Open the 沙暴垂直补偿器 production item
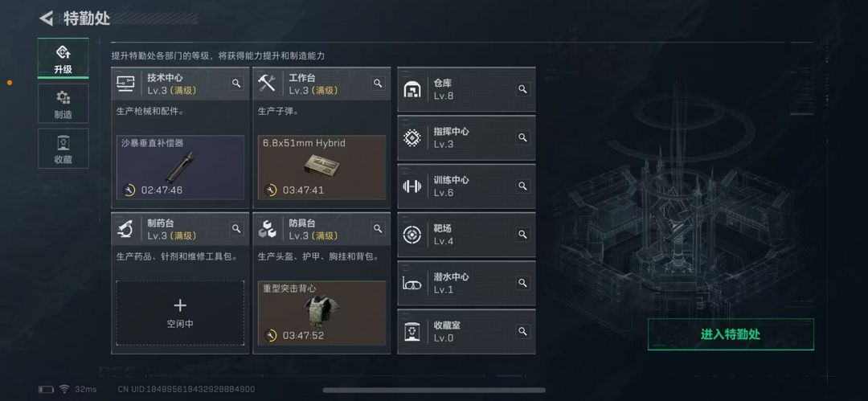The image size is (868, 401). pyautogui.click(x=180, y=167)
